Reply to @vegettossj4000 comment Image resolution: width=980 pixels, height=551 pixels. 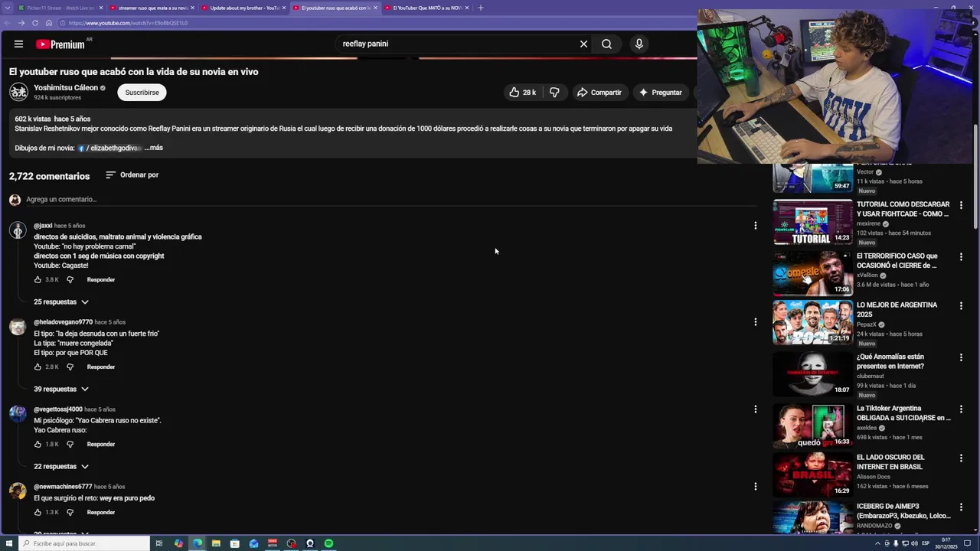coord(101,444)
